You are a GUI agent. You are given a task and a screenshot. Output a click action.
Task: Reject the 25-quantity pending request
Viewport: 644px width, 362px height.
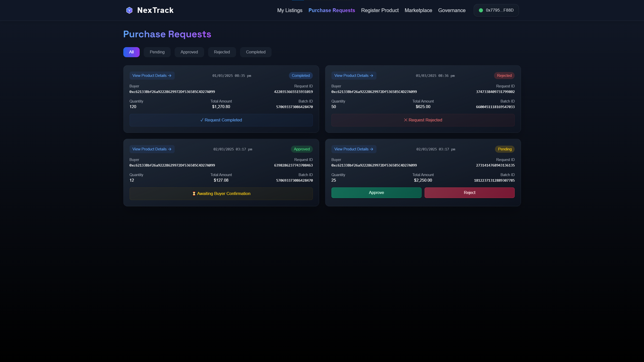(469, 193)
